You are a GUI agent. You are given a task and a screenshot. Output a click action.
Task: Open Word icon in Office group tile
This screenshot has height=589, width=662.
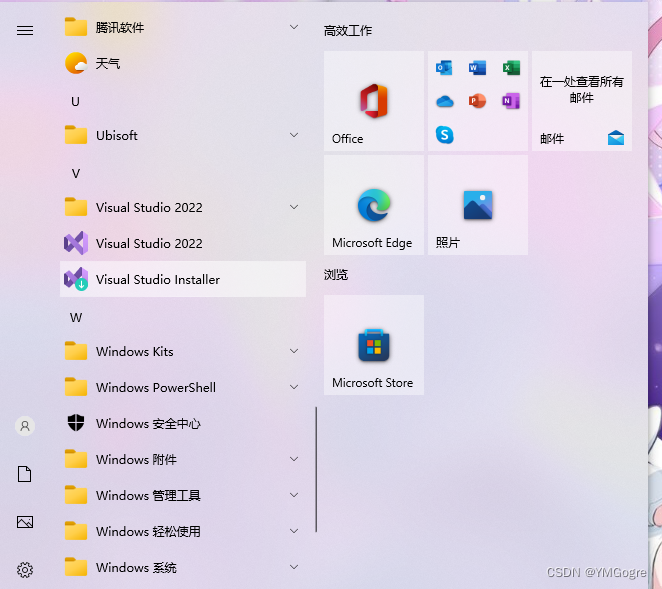(478, 68)
